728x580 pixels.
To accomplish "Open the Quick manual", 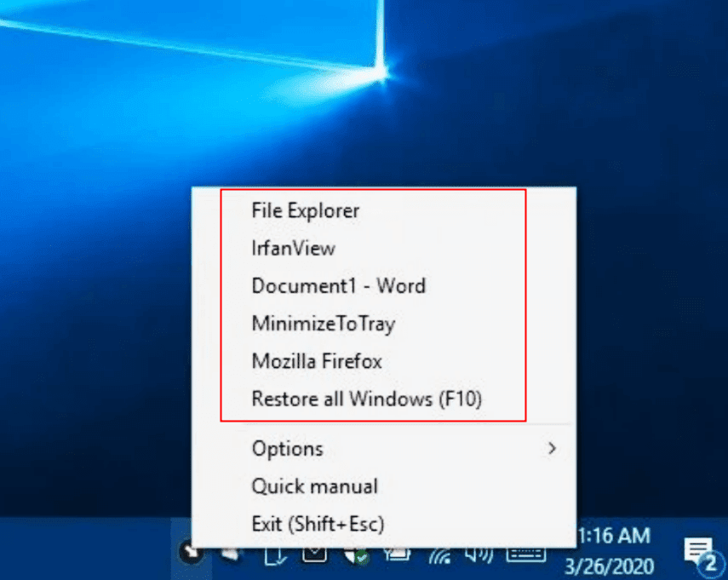I will click(314, 485).
